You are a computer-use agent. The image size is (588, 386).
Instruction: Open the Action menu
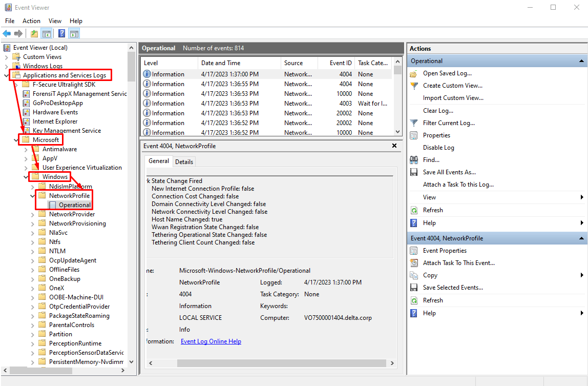(x=31, y=21)
